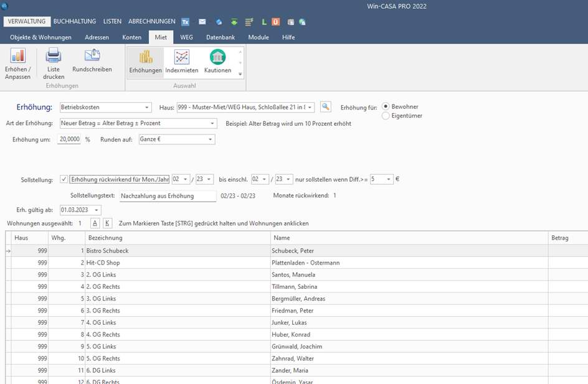The height and width of the screenshot is (384, 588).
Task: Select the Erhöhungen coins icon
Action: [146, 57]
